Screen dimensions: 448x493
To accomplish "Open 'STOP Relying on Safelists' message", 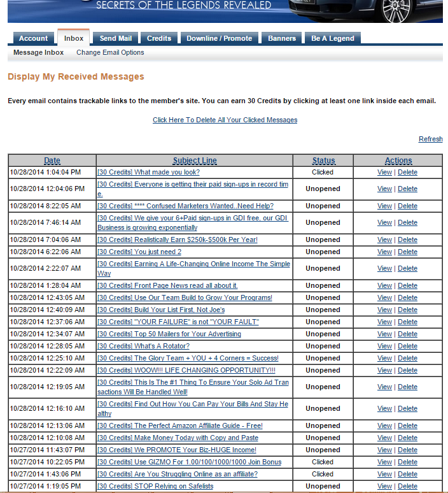I will (x=155, y=487).
